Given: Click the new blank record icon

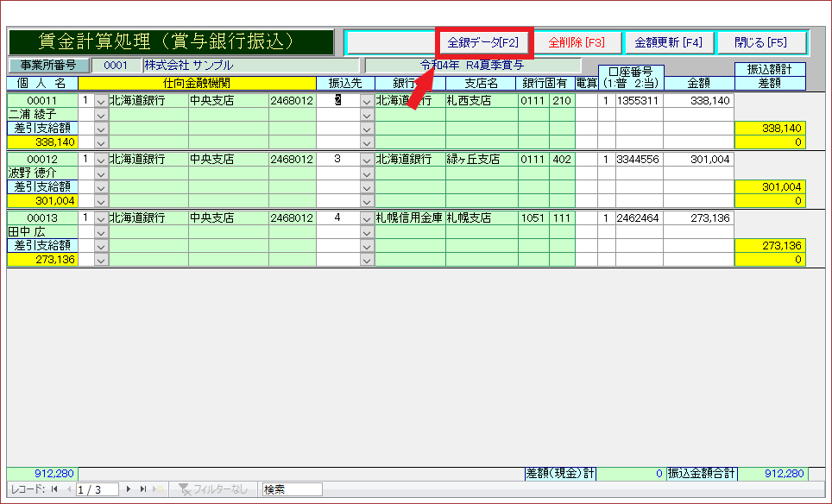Looking at the screenshot, I should tap(159, 489).
